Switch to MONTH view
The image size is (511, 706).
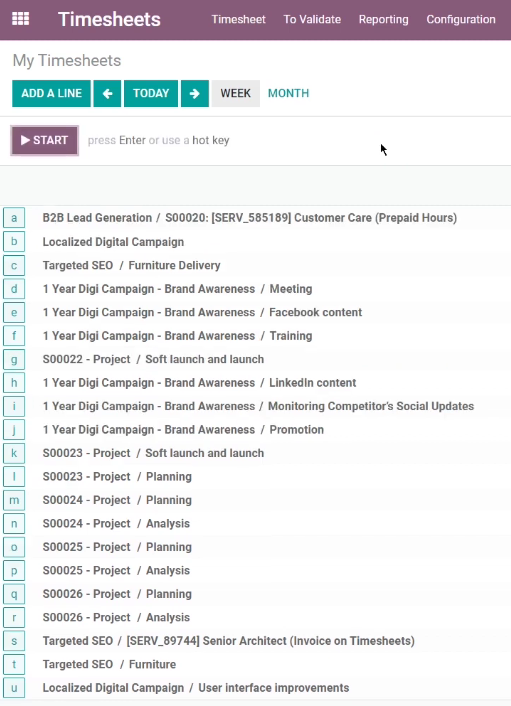pos(288,93)
